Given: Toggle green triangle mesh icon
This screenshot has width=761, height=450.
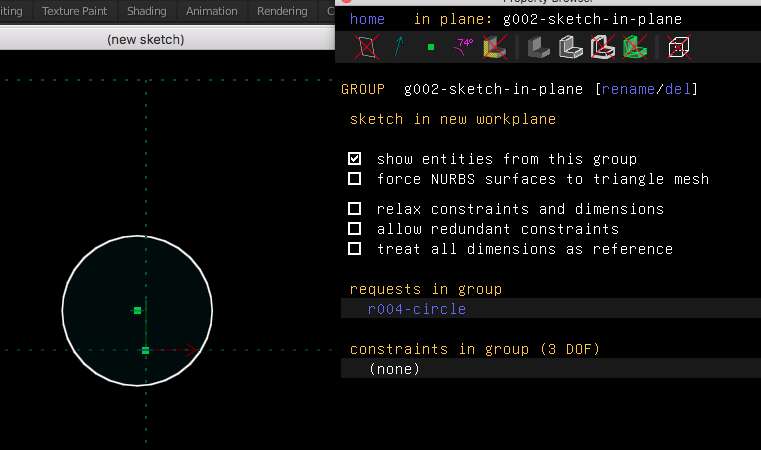Looking at the screenshot, I should point(635,47).
